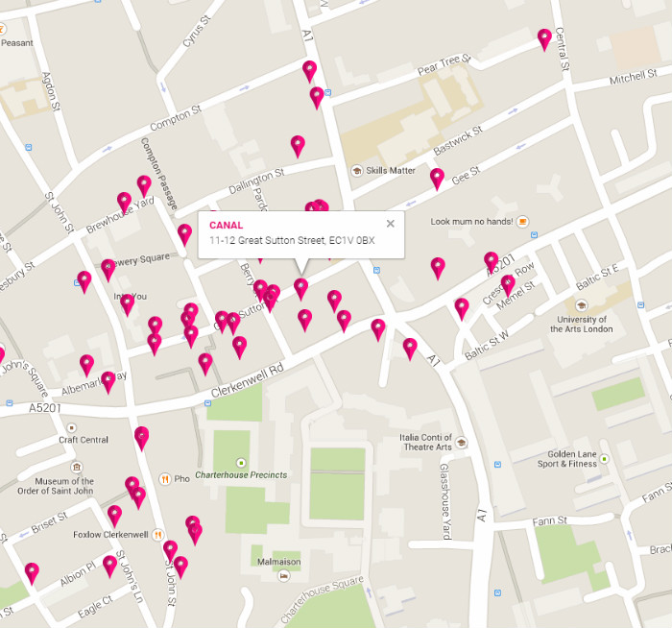Click the Bastwick St street label
Screen dimensions: 672x628
(x=458, y=140)
